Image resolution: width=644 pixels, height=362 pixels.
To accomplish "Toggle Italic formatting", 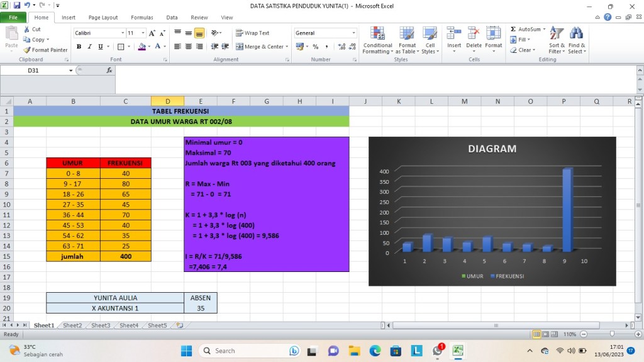I will click(x=90, y=47).
